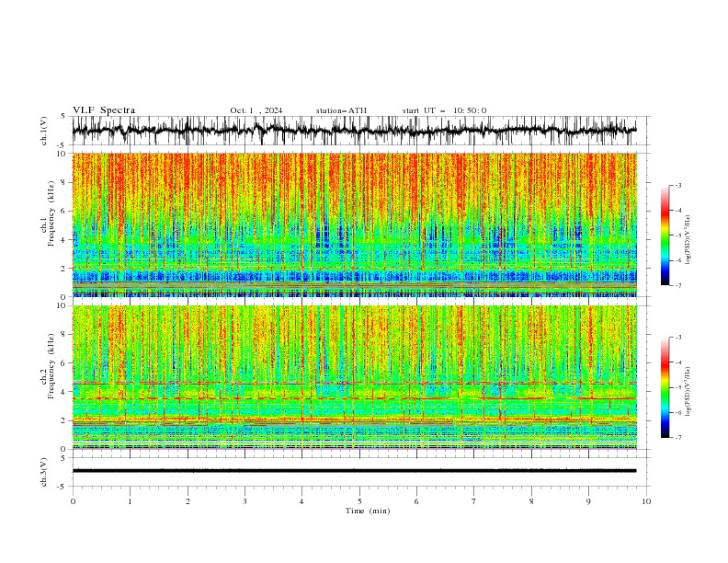
Task: Click the 'Time (min)' axis label
Action: tap(368, 511)
